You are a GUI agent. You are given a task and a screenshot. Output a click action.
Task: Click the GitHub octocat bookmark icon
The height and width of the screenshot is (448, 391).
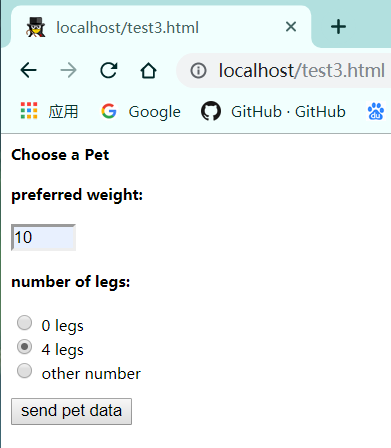point(211,111)
